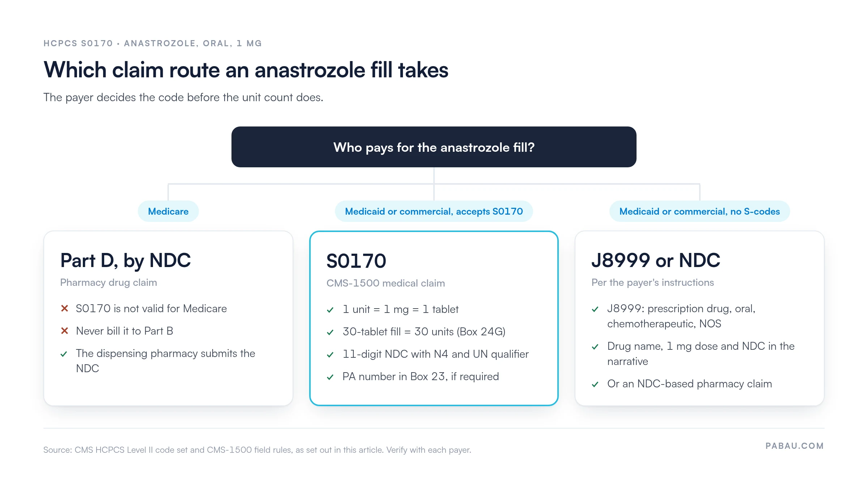This screenshot has height=490, width=868.
Task: Click the check mark beside Drug name, 1 mg dose
Action: tap(595, 347)
